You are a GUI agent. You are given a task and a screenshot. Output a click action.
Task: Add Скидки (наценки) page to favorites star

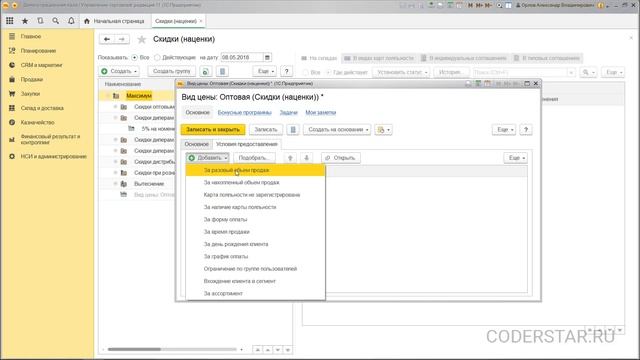pos(142,40)
